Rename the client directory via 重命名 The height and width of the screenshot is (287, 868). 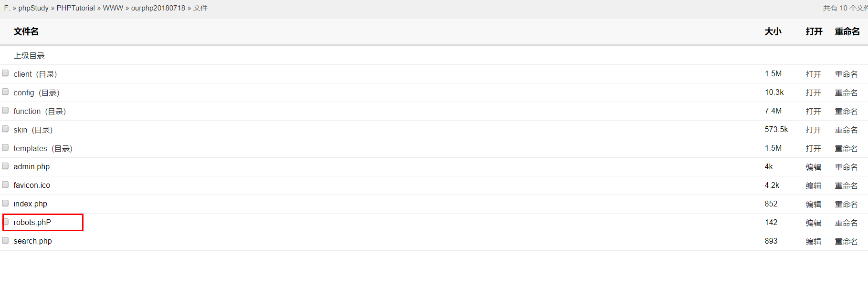coord(846,74)
